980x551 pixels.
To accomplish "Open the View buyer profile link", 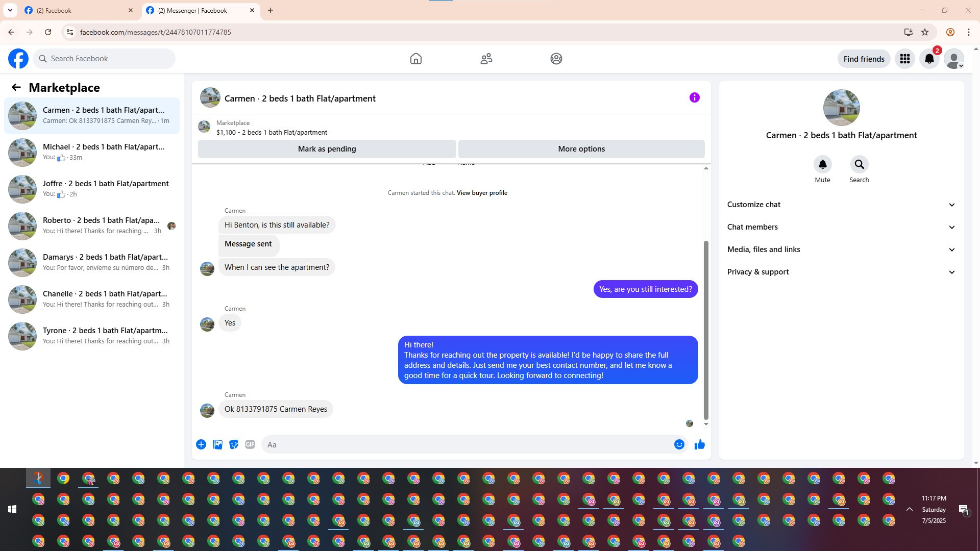I will point(482,193).
